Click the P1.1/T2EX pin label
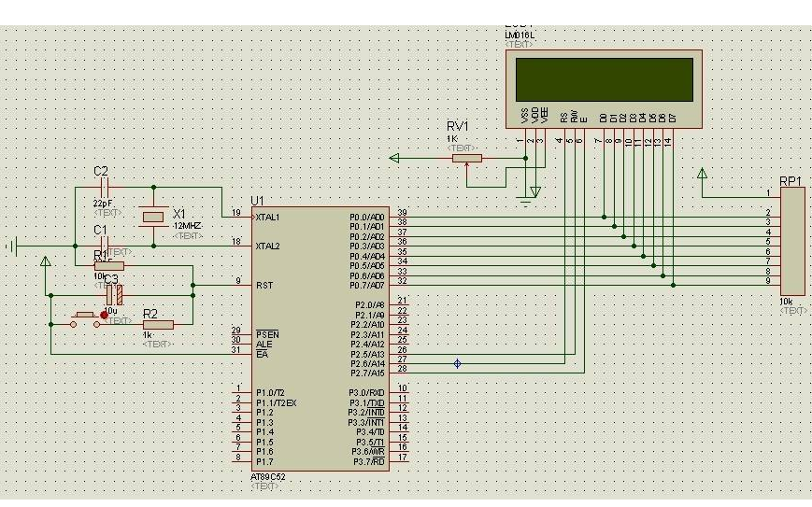Viewport: 812px width, 507px height. coord(276,403)
